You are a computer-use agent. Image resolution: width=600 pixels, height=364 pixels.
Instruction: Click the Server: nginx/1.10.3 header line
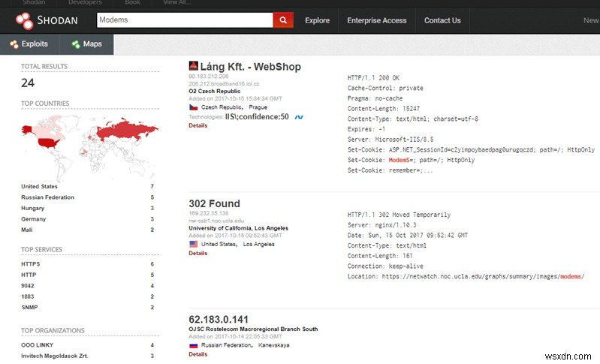pyautogui.click(x=382, y=225)
